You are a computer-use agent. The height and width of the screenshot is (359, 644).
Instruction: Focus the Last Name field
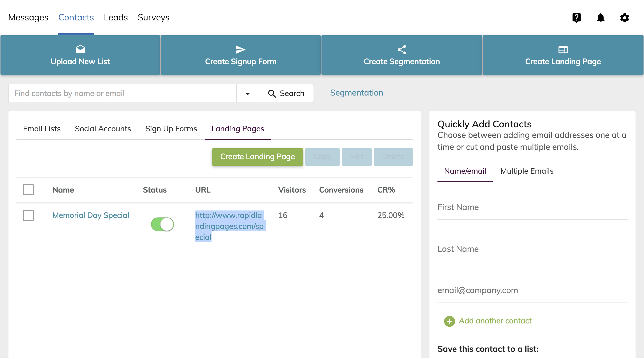[532, 249]
